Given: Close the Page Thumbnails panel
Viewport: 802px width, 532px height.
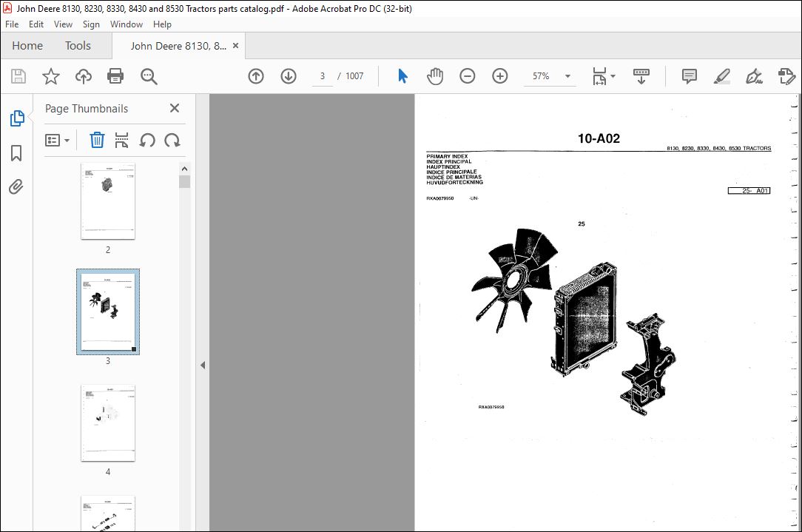Looking at the screenshot, I should coord(175,108).
